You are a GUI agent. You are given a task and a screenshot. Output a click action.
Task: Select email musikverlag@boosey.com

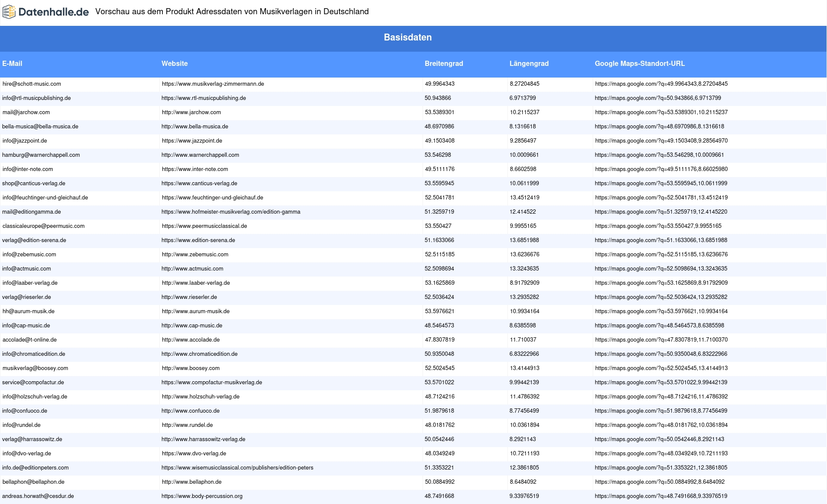35,368
